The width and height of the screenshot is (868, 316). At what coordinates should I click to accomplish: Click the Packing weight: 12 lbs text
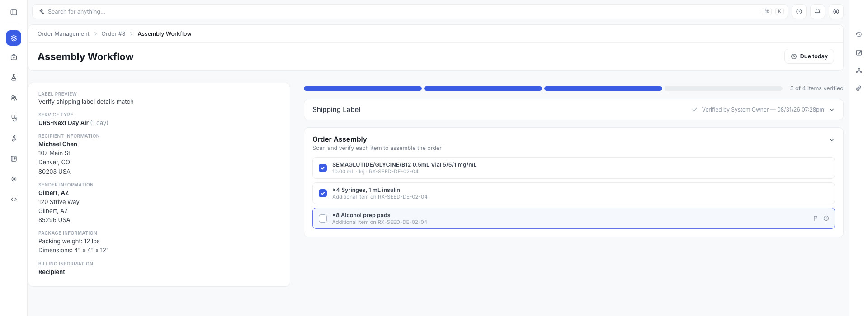tap(69, 241)
